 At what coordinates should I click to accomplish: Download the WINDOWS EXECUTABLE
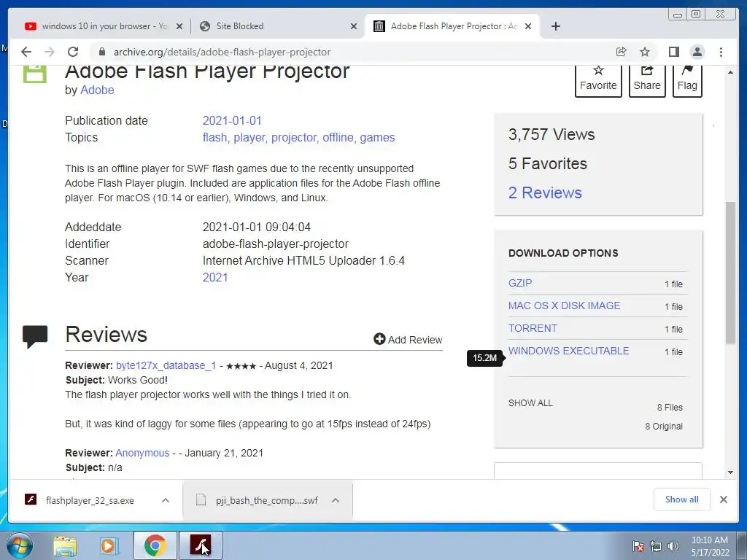pyautogui.click(x=569, y=351)
